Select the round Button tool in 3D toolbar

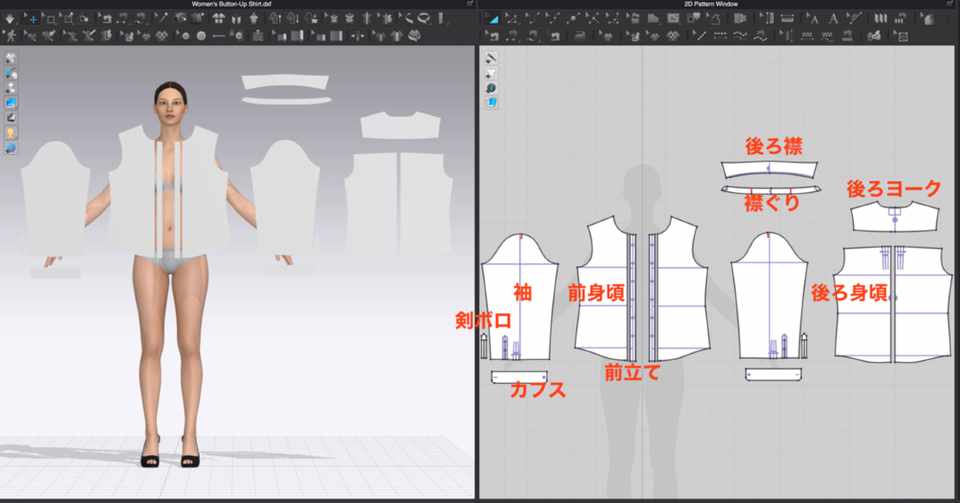point(201,35)
